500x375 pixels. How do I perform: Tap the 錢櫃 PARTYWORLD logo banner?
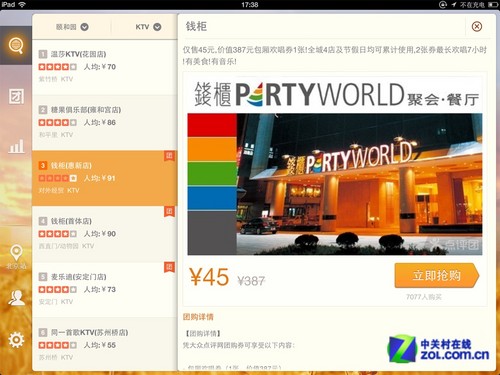click(x=336, y=95)
